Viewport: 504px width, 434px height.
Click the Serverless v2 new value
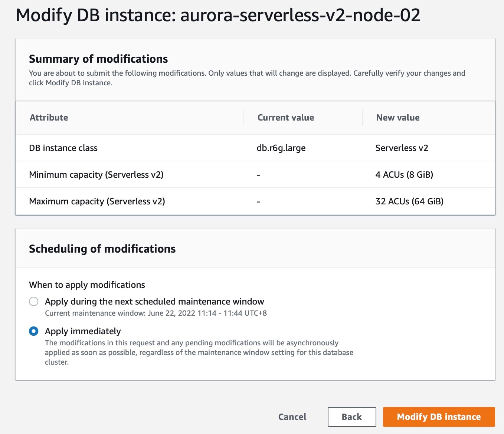coord(402,148)
